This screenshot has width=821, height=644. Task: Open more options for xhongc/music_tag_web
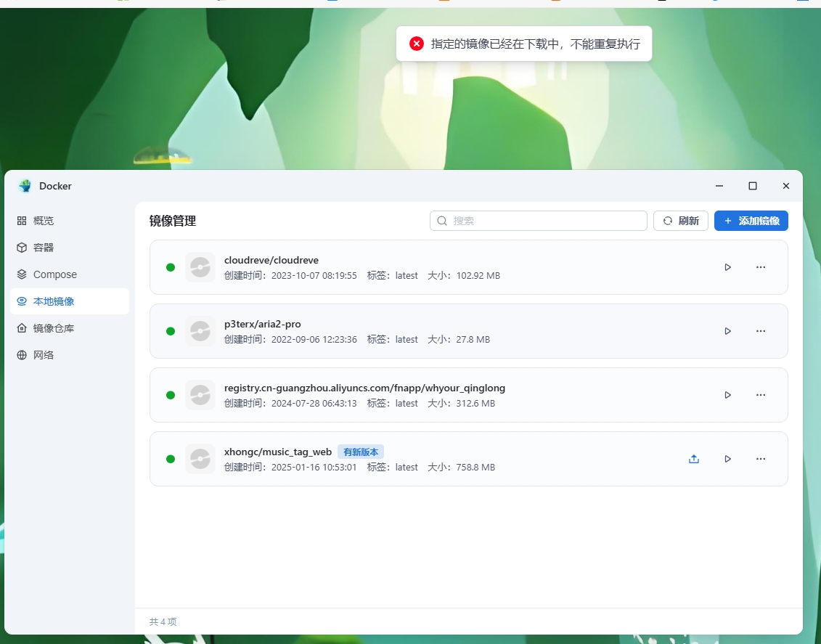(x=761, y=459)
